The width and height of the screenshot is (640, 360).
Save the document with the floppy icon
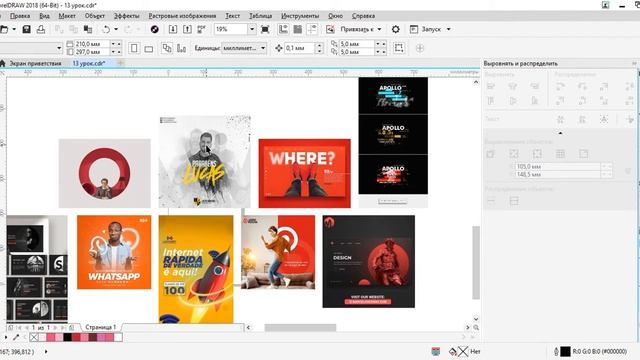coord(27,29)
